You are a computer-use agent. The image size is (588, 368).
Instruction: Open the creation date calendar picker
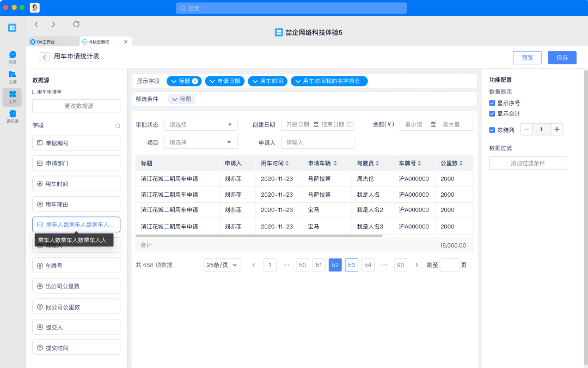[x=350, y=124]
